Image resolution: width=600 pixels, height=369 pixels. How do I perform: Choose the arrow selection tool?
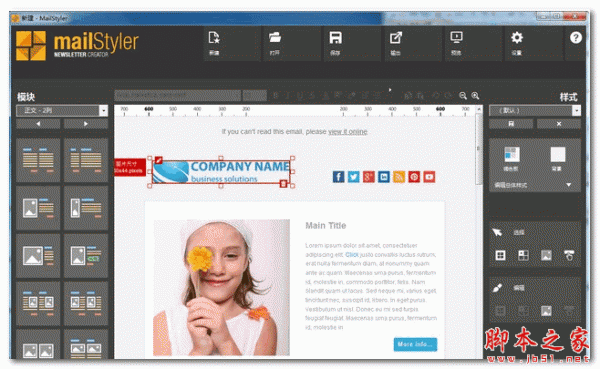tap(497, 232)
